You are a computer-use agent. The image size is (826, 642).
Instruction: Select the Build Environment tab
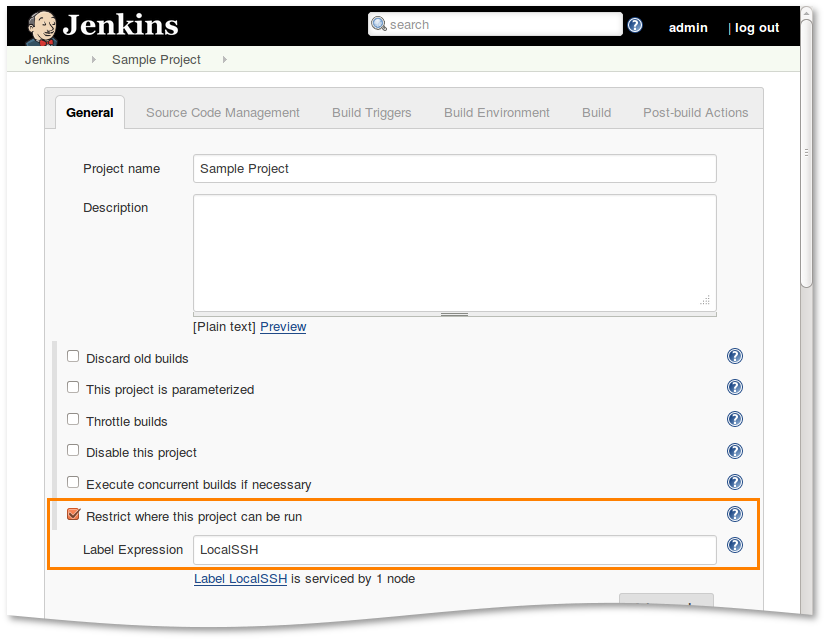(497, 113)
